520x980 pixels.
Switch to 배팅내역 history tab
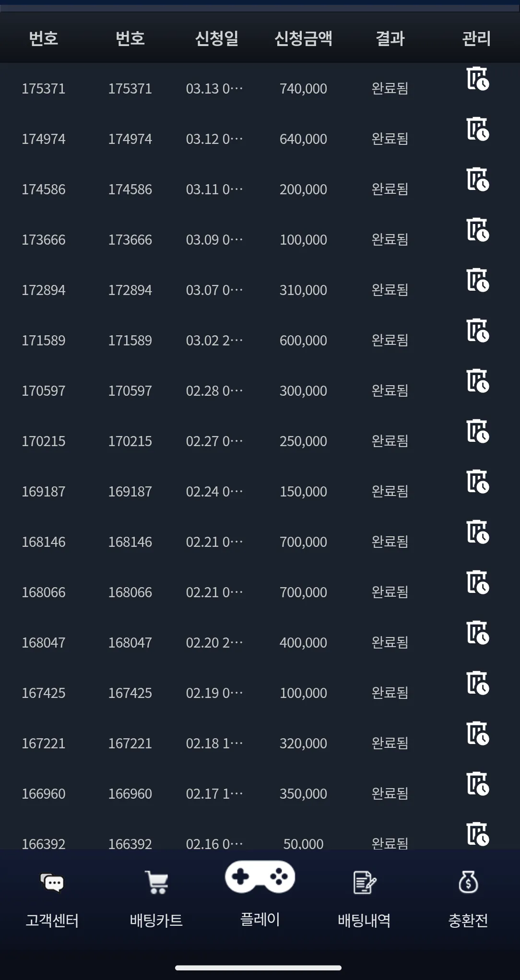coord(364,900)
